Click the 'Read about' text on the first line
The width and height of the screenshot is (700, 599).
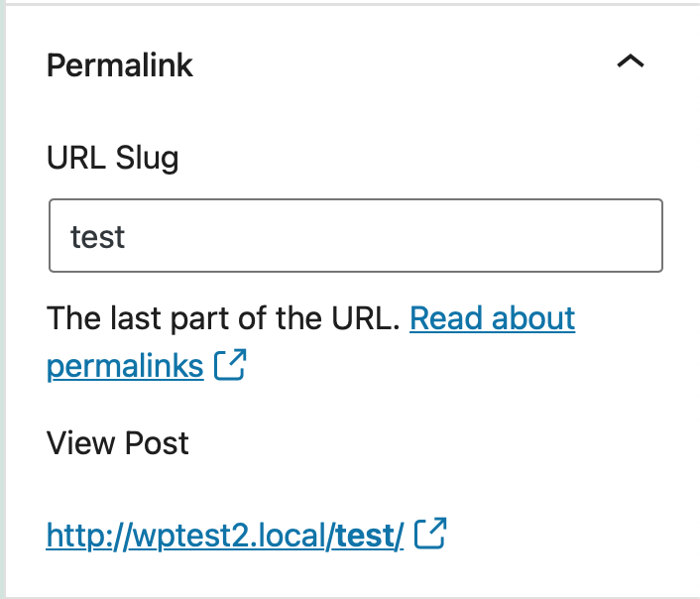tap(492, 318)
